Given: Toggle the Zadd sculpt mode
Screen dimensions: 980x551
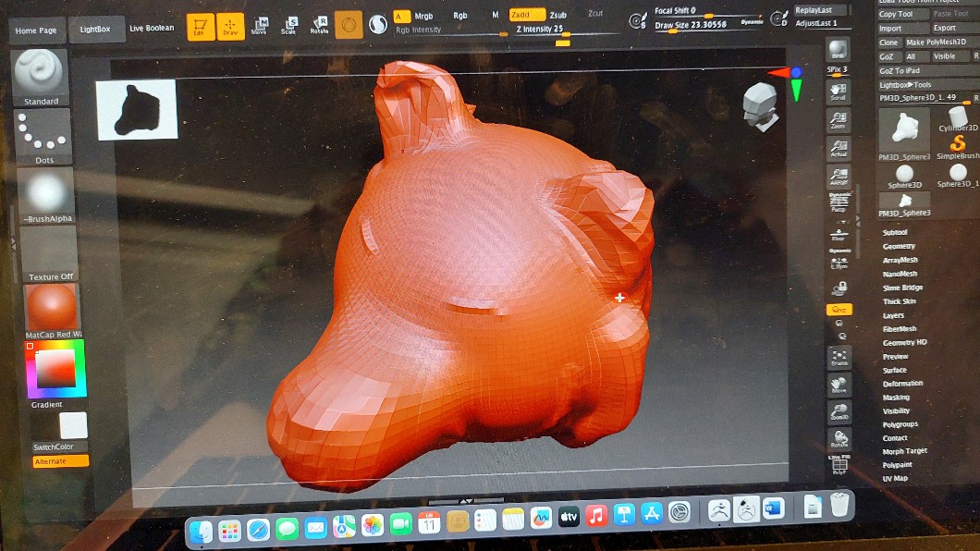Looking at the screenshot, I should (x=527, y=15).
